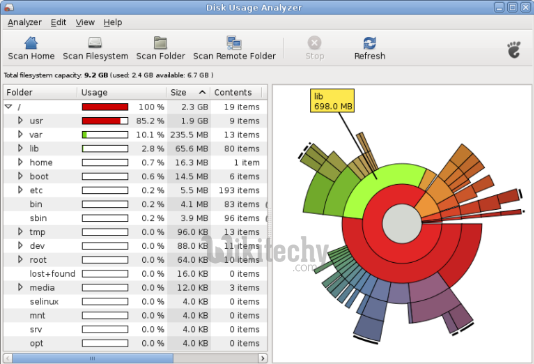
Task: Sort by Folder column header
Action: pos(40,92)
